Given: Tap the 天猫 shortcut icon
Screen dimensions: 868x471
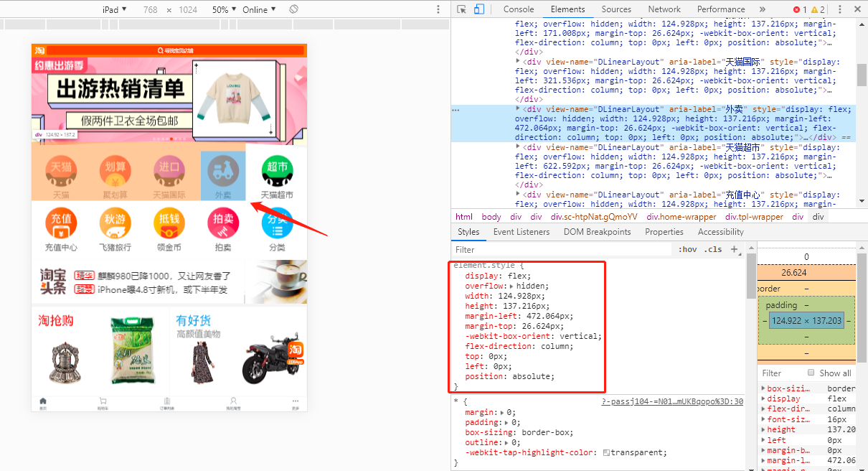Looking at the screenshot, I should click(x=62, y=171).
